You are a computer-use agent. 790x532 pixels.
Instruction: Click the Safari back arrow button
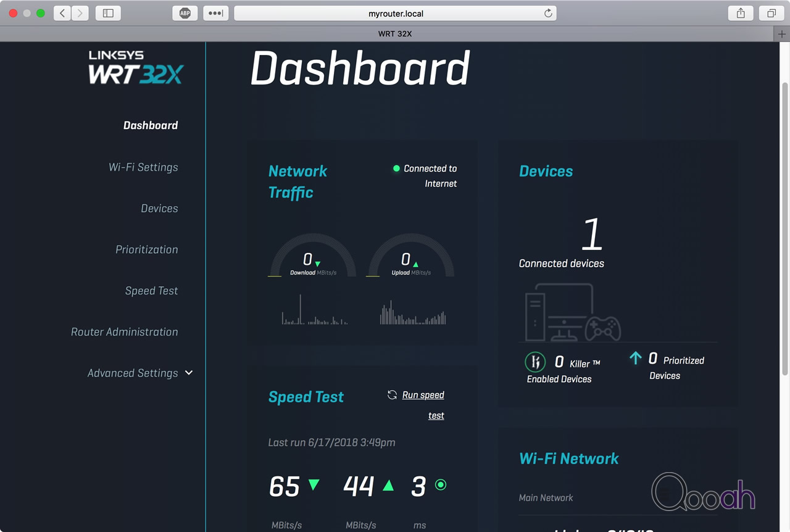(62, 13)
